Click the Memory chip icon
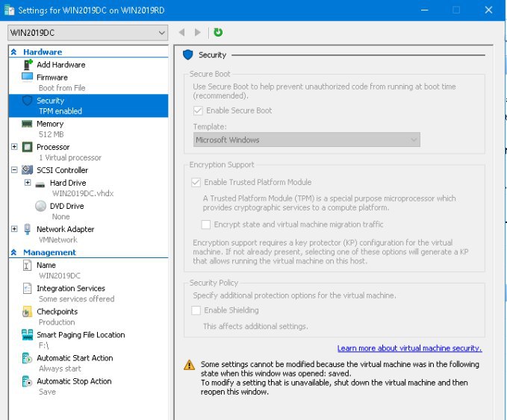Screen dimensions: 507x420 tap(27, 124)
